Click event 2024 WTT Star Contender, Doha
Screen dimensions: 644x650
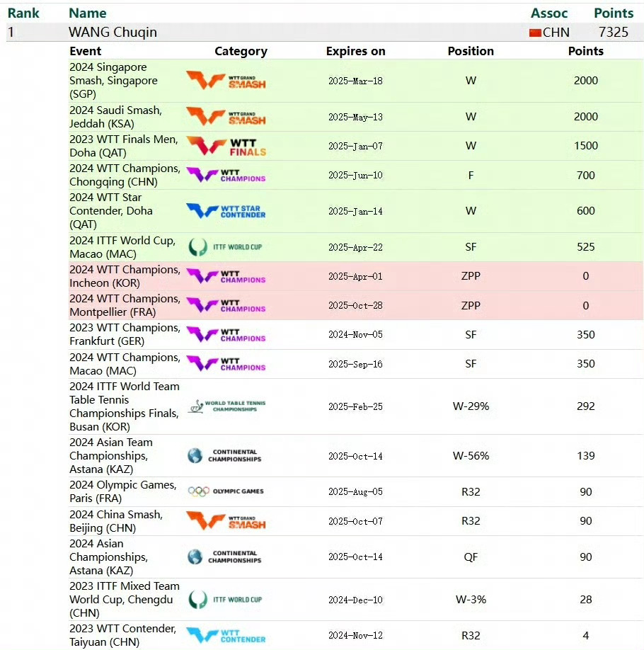pyautogui.click(x=111, y=211)
